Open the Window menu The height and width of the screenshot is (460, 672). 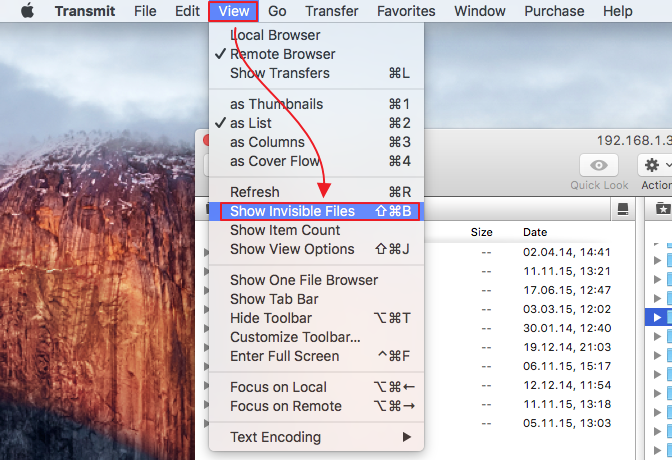point(480,11)
